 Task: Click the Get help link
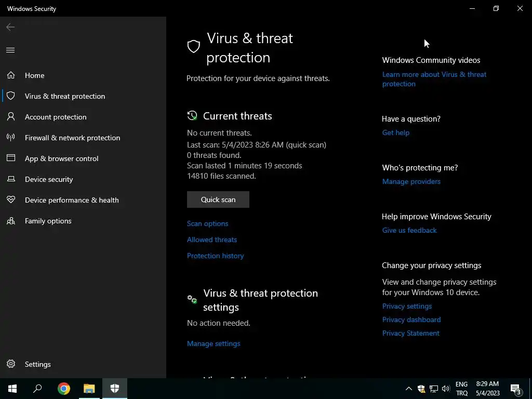point(396,132)
